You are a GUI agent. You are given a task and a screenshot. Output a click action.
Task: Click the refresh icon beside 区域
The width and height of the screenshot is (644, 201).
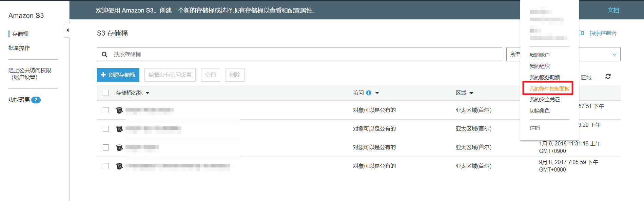(x=608, y=77)
